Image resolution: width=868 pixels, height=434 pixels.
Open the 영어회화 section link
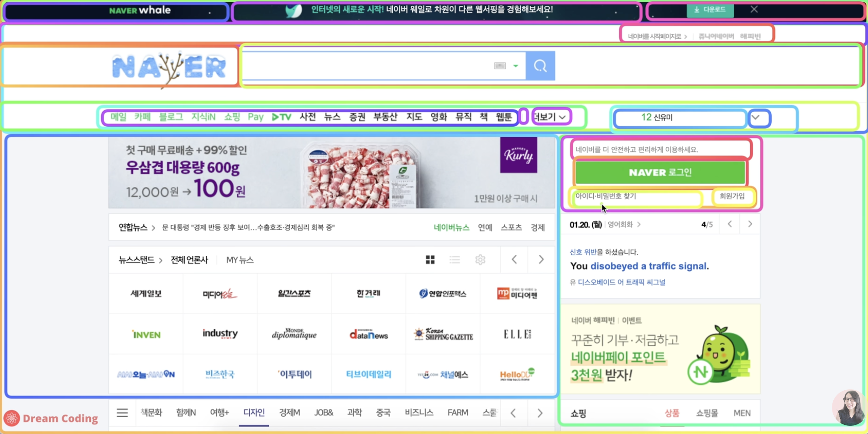coord(624,224)
